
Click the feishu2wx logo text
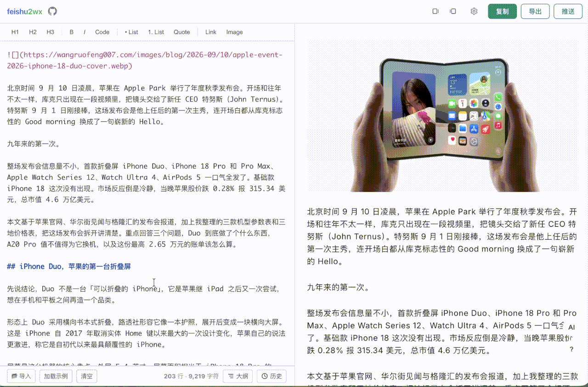tap(24, 11)
